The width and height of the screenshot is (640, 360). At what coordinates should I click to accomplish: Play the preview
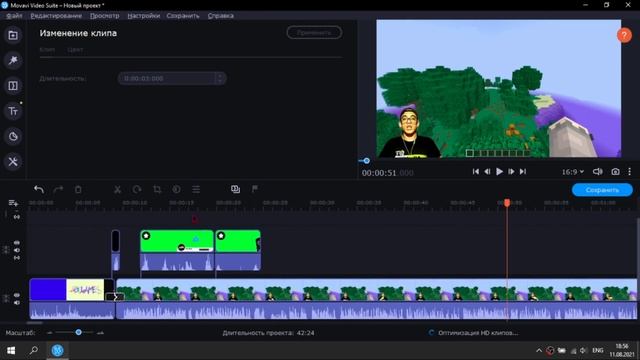pos(499,172)
